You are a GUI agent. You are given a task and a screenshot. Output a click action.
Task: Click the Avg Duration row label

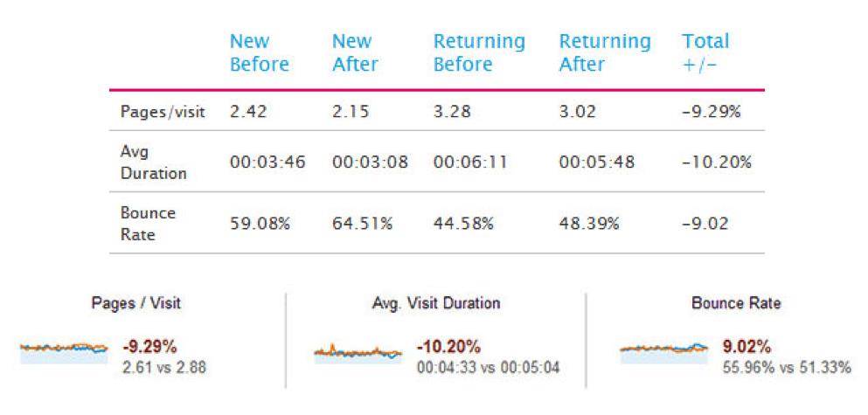click(x=154, y=163)
